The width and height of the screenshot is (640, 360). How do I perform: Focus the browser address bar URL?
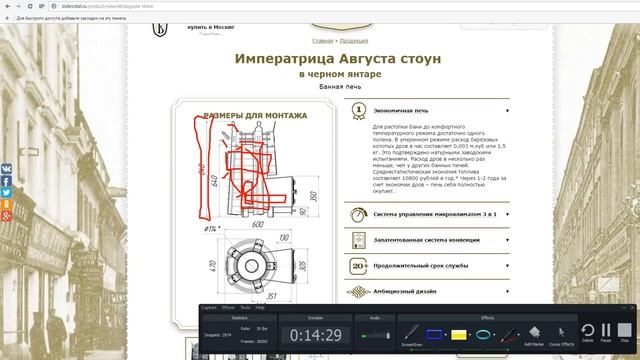point(108,6)
